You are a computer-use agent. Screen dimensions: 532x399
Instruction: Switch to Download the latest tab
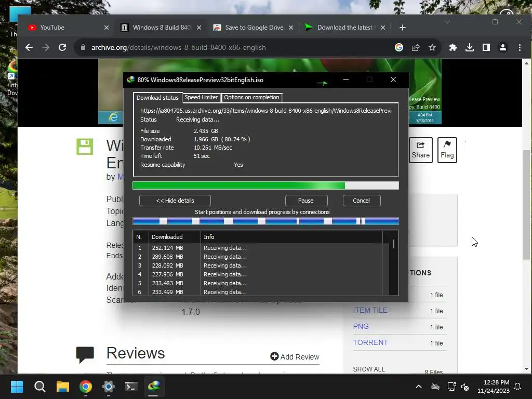pos(345,28)
